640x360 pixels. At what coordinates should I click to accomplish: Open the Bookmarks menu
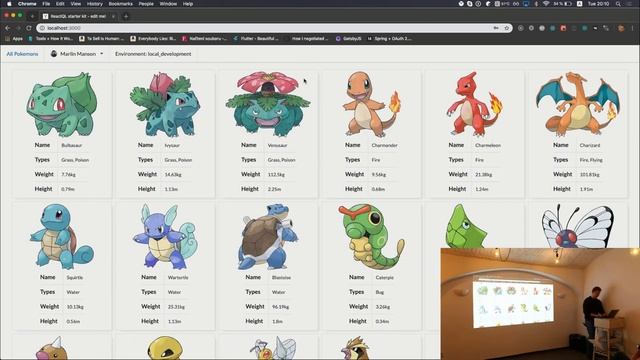[x=120, y=4]
